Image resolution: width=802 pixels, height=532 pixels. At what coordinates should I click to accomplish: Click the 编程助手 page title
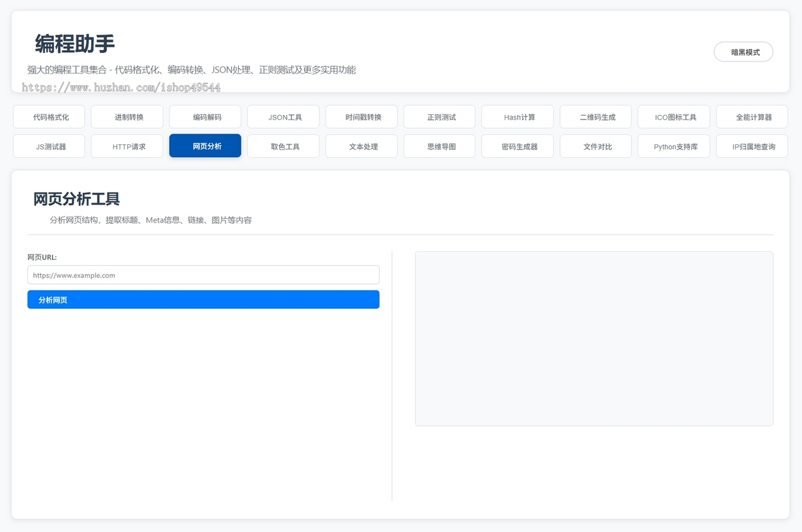coord(75,43)
